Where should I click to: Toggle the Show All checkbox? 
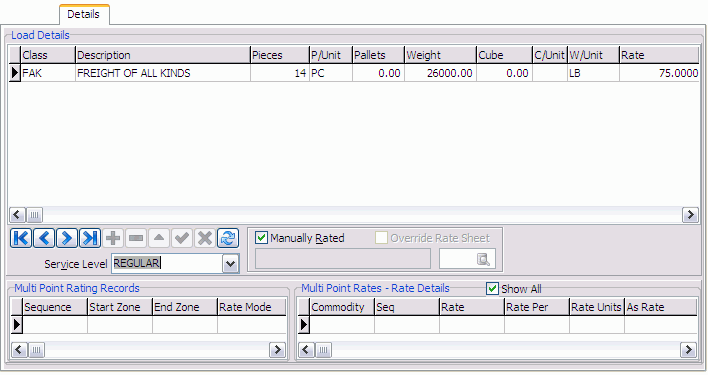pyautogui.click(x=492, y=288)
